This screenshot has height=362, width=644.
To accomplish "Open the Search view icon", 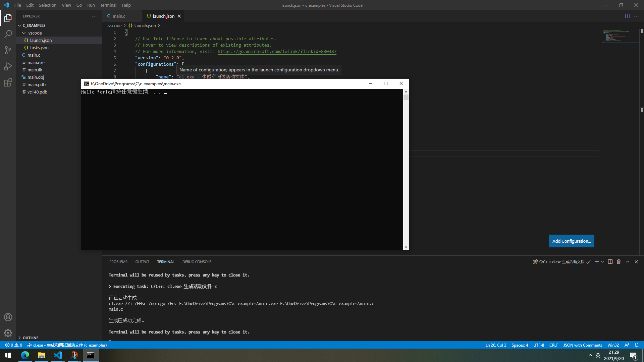I will (x=8, y=34).
